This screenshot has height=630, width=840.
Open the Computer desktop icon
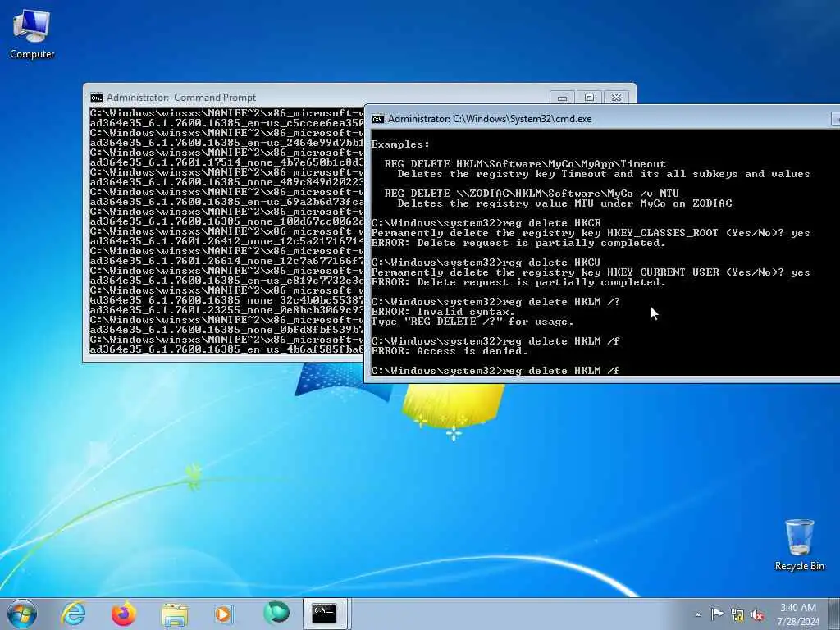32,34
